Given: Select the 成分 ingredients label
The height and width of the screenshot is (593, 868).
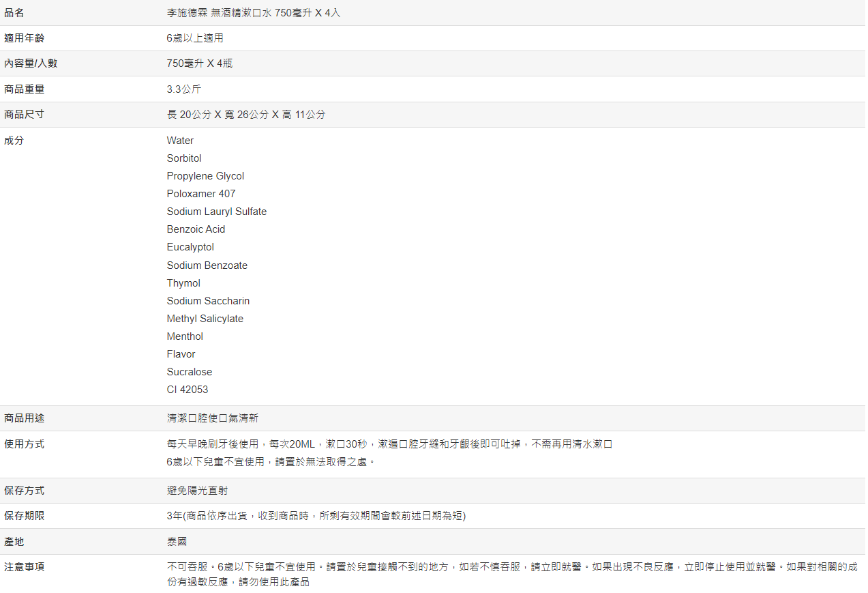Looking at the screenshot, I should click(x=14, y=140).
